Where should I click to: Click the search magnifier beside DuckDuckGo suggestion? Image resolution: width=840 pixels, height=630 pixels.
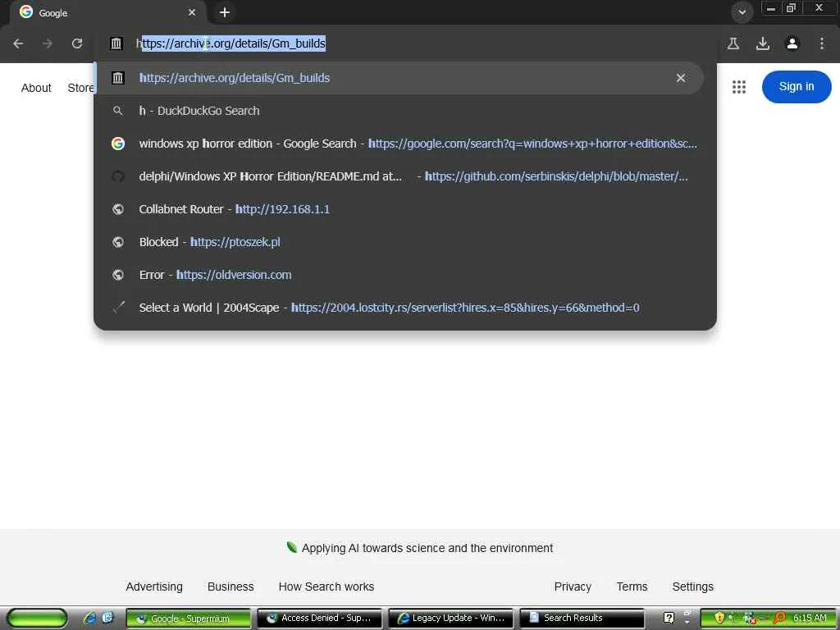(x=118, y=111)
